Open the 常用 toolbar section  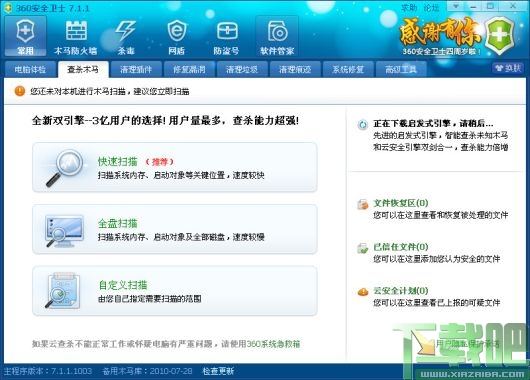(x=25, y=36)
